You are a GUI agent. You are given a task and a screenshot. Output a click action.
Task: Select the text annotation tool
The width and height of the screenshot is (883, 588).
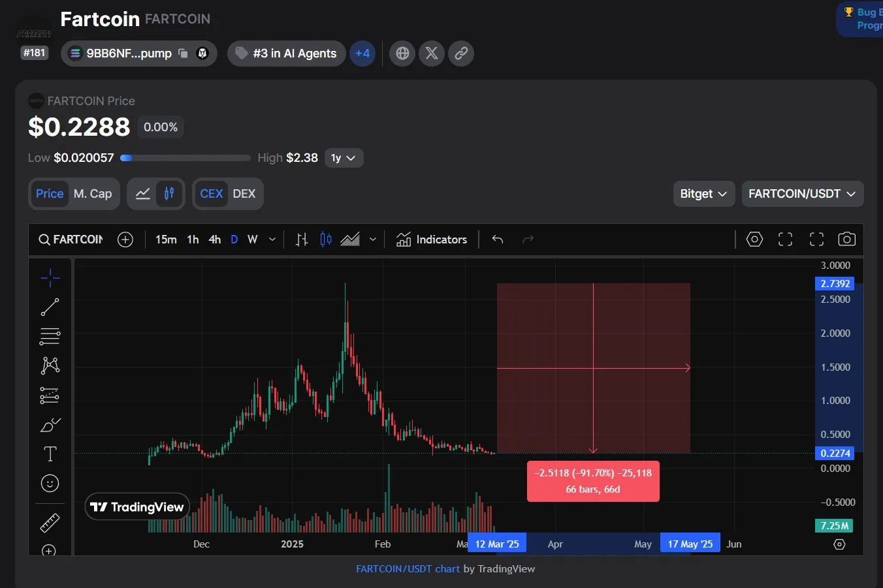[x=50, y=454]
